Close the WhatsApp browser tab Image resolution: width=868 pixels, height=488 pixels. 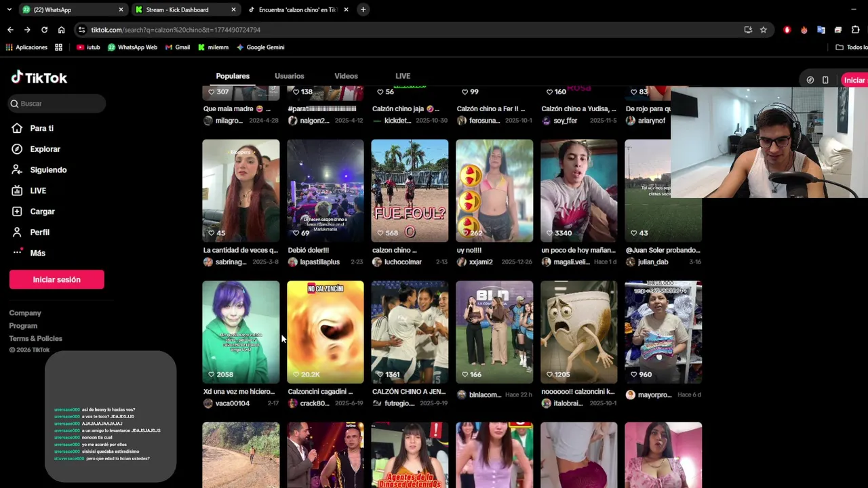[x=121, y=9]
